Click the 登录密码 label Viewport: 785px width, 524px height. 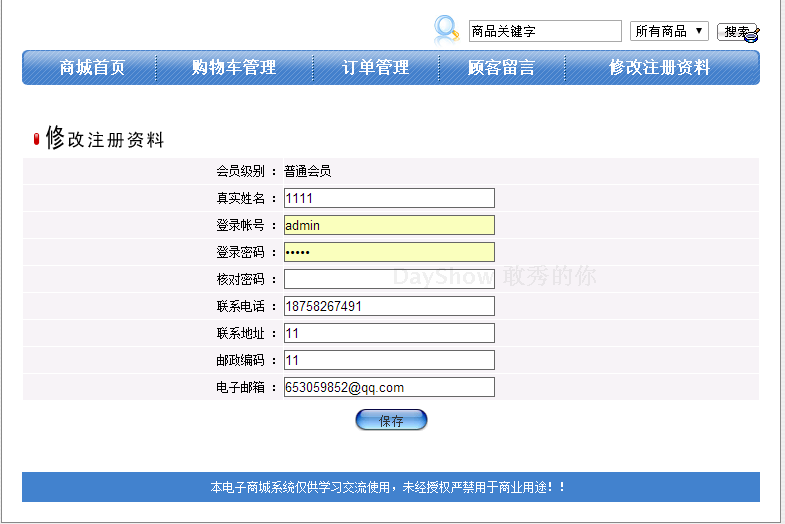240,253
